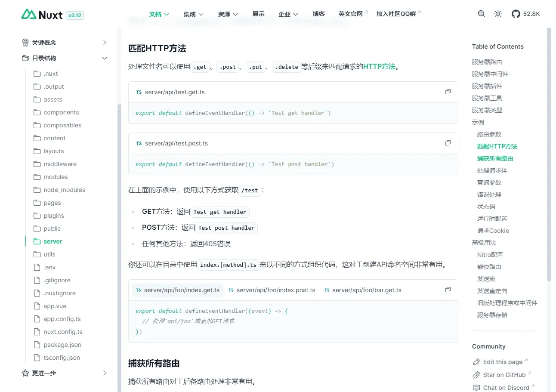
Task: Click the file icon beside app.vue
Action: click(37, 306)
